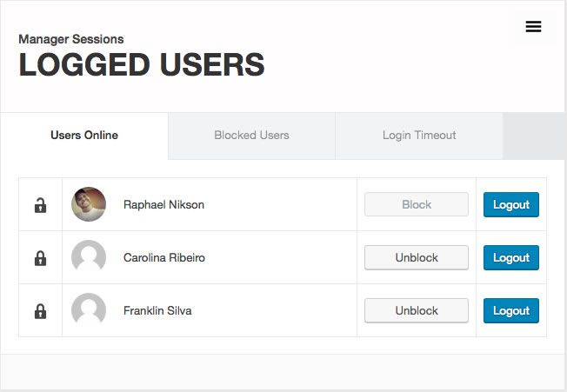Select the Franklin Silva name text
The image size is (567, 392).
[x=157, y=310]
